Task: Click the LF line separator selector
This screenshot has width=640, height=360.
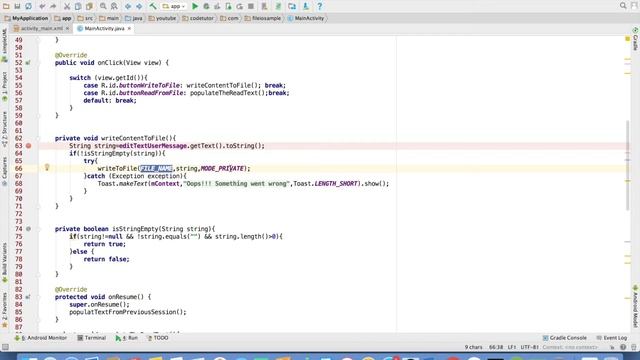Action: pos(512,347)
